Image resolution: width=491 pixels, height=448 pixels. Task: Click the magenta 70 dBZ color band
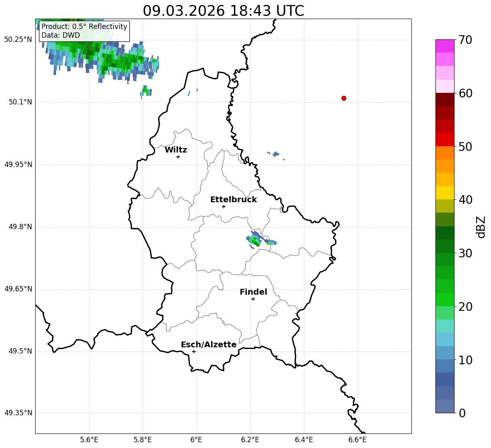coord(445,46)
